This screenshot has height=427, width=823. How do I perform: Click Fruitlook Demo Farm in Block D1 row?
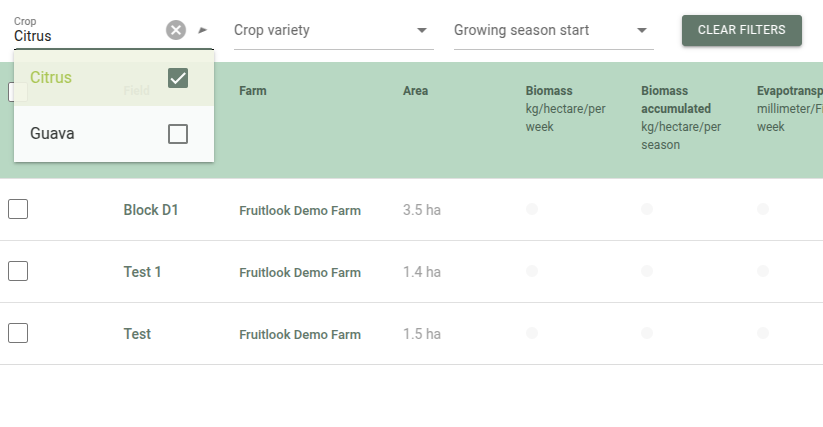pos(300,211)
